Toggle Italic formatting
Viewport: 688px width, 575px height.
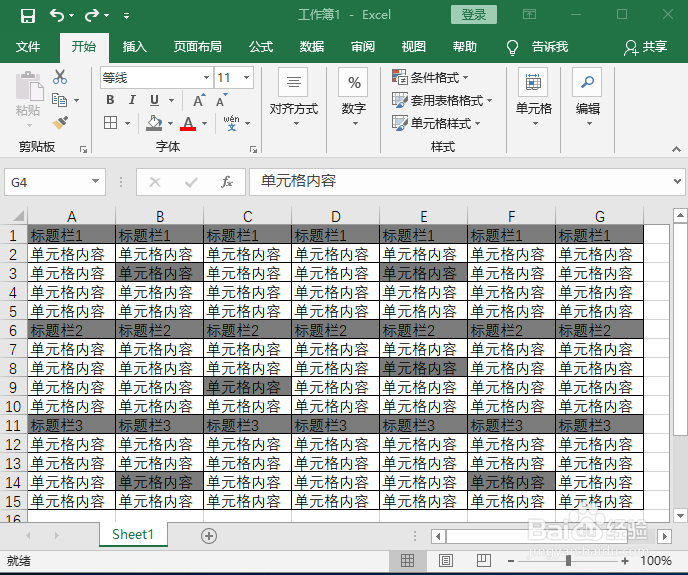132,100
